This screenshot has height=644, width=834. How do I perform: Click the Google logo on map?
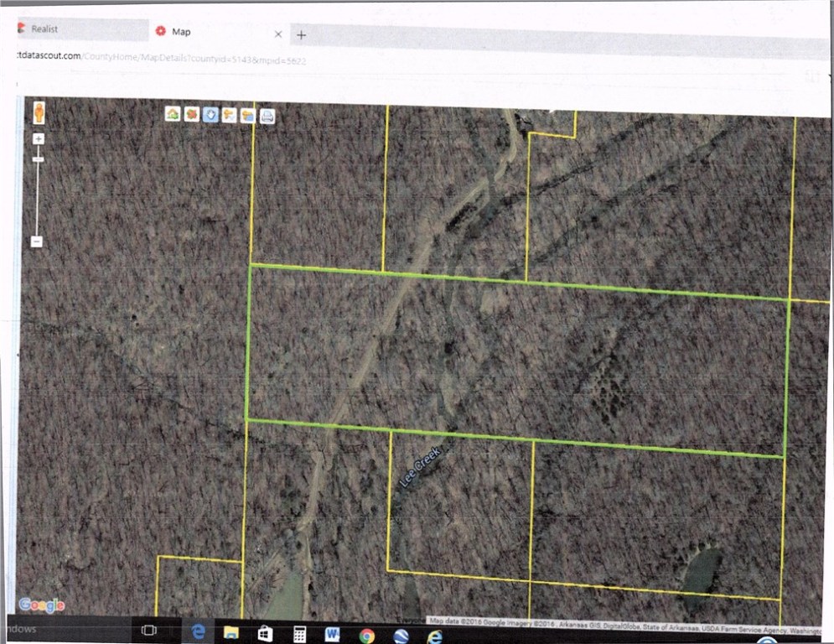(42, 605)
